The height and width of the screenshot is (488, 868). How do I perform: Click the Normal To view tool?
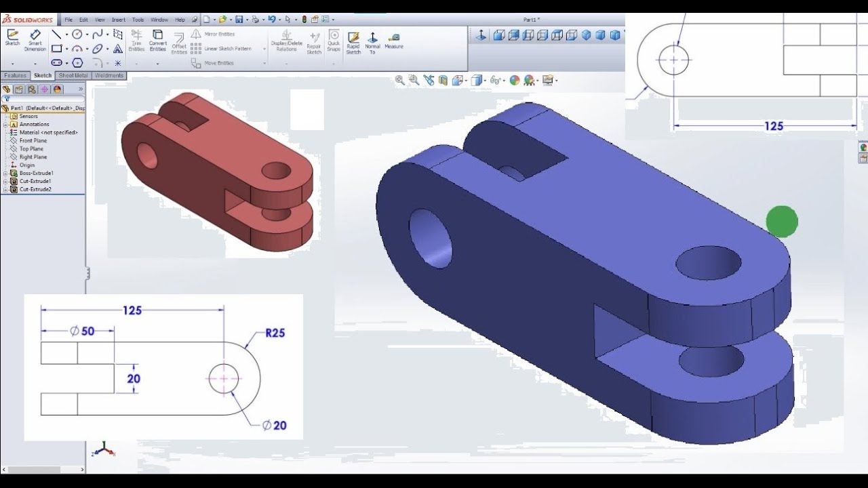372,43
